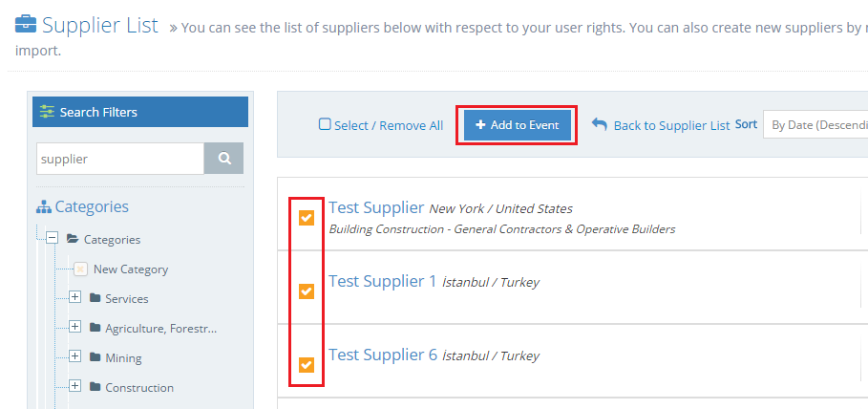Expand the Services category node

[x=74, y=297]
